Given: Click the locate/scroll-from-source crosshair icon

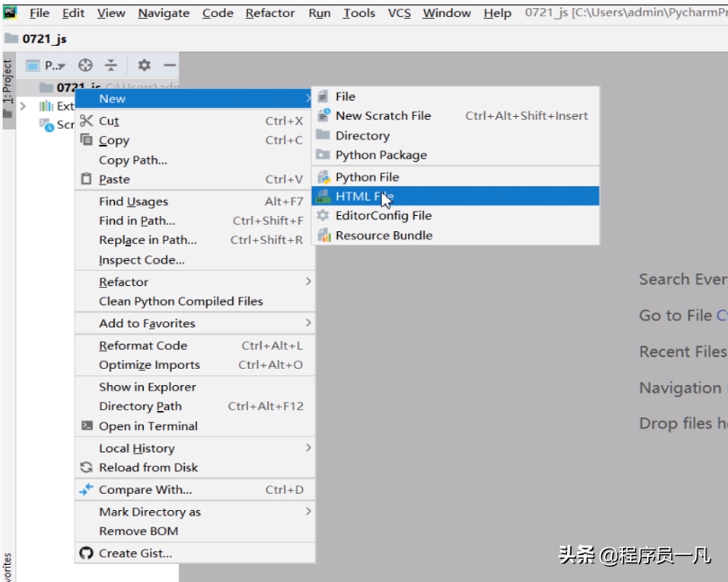Looking at the screenshot, I should [x=85, y=65].
